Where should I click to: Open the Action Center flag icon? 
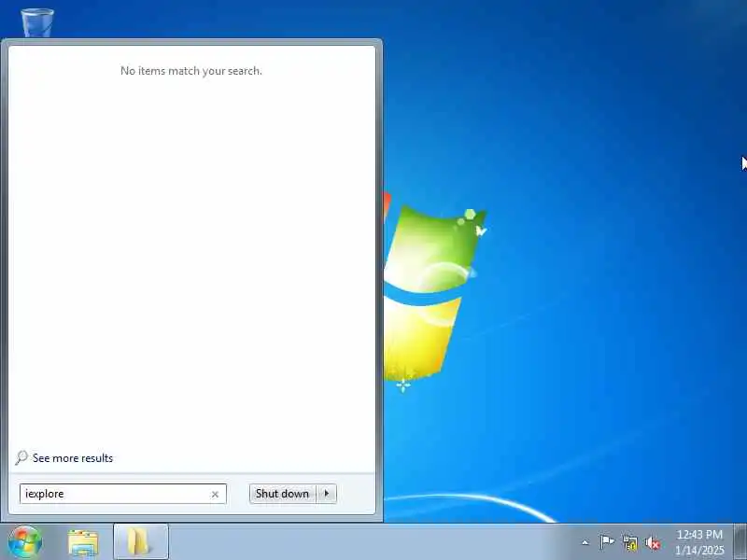pyautogui.click(x=607, y=542)
